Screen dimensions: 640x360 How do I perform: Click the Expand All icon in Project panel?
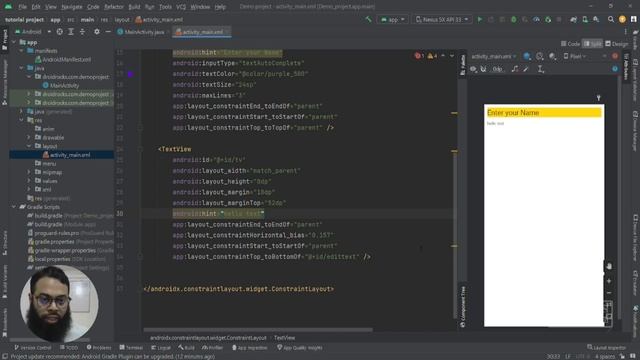(x=71, y=31)
